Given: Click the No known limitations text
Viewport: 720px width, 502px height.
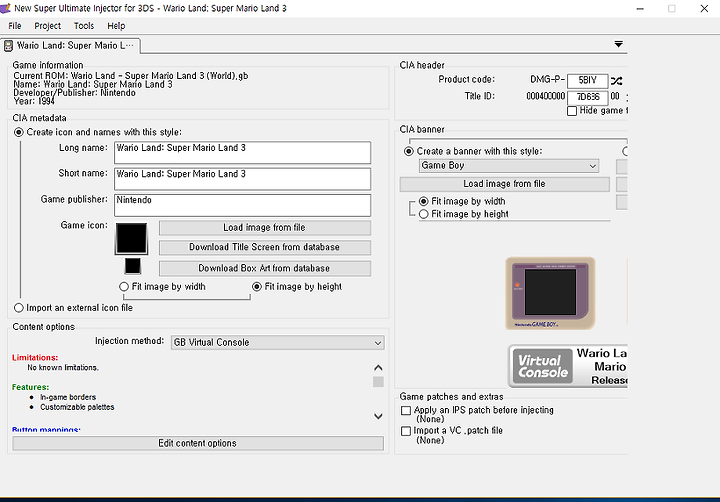Looking at the screenshot, I should click(63, 368).
